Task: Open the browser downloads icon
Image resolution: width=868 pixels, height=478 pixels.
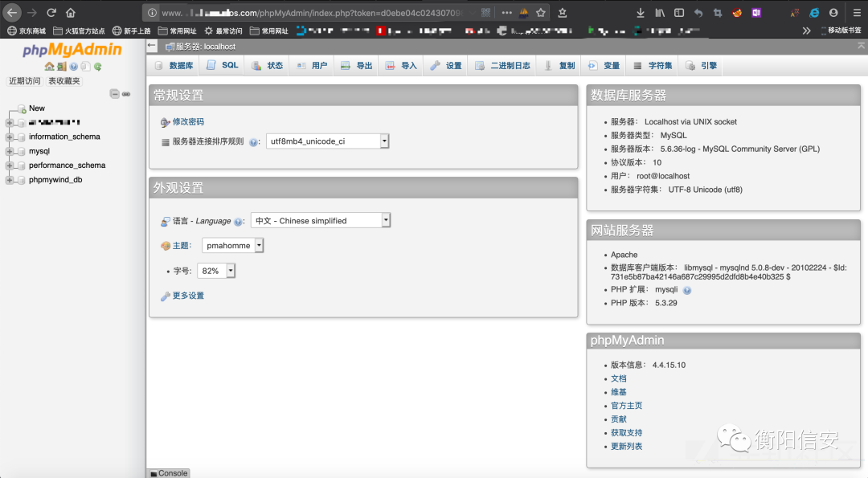Action: coord(641,12)
